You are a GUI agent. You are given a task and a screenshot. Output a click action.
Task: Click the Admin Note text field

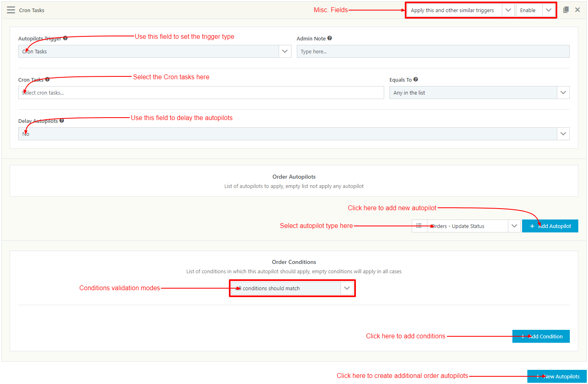(x=433, y=51)
